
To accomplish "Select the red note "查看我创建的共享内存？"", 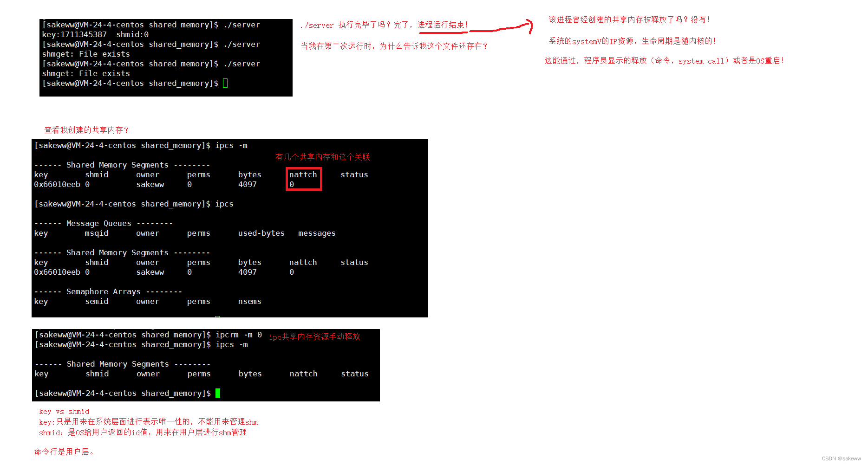I will coord(86,130).
